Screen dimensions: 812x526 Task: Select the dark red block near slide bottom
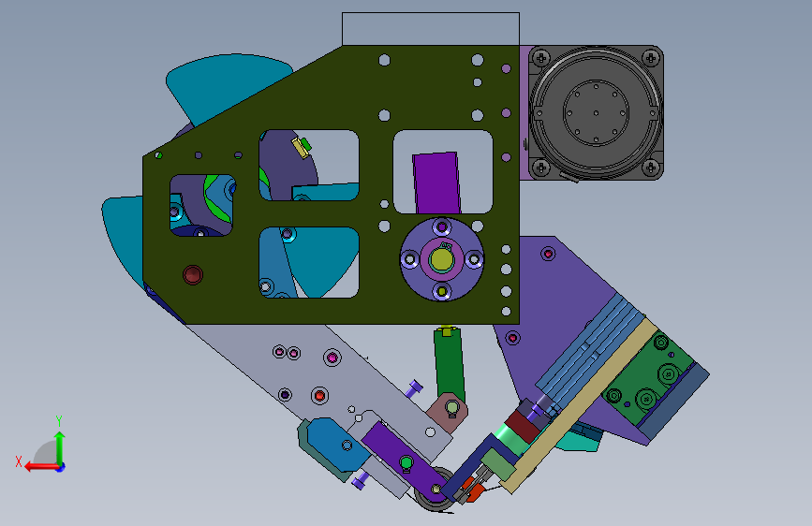[523, 425]
